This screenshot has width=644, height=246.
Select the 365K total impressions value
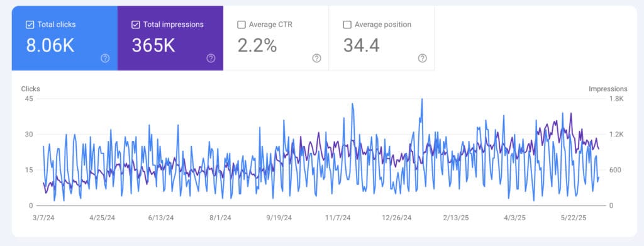point(153,45)
